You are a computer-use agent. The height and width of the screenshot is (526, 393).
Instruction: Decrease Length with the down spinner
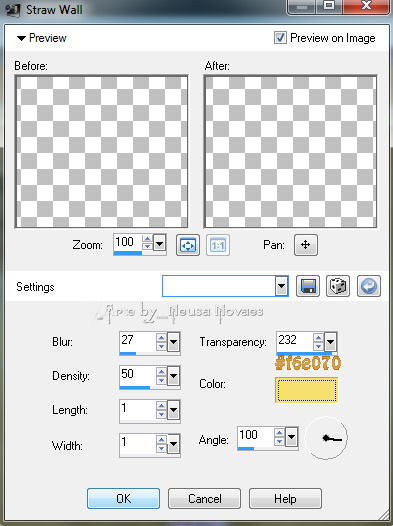[x=162, y=414]
